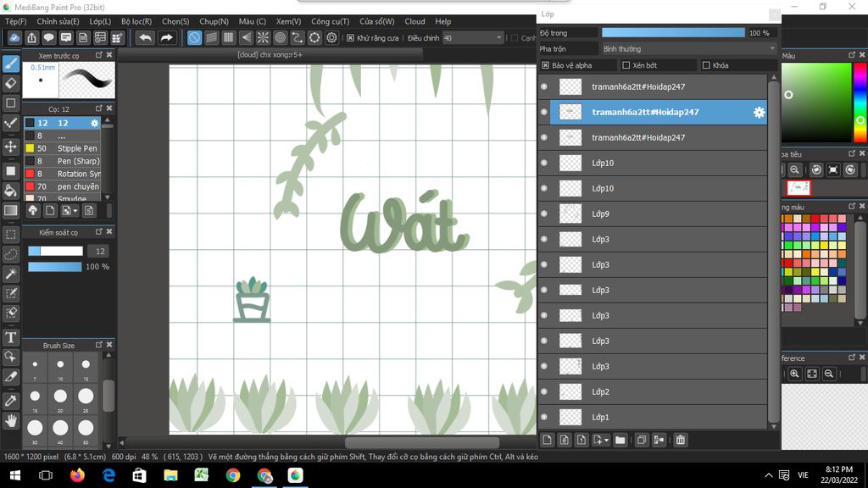
Task: Select the Eyedropper tool
Action: point(10,401)
